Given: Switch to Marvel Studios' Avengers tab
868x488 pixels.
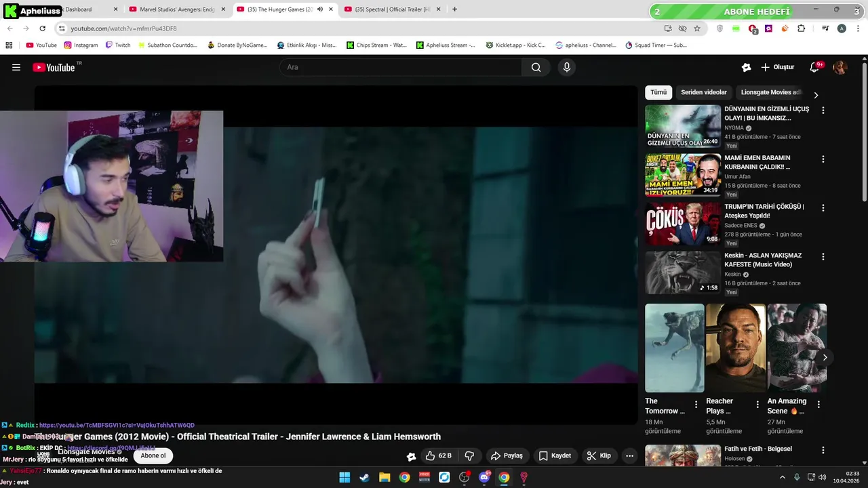Looking at the screenshot, I should [x=176, y=9].
